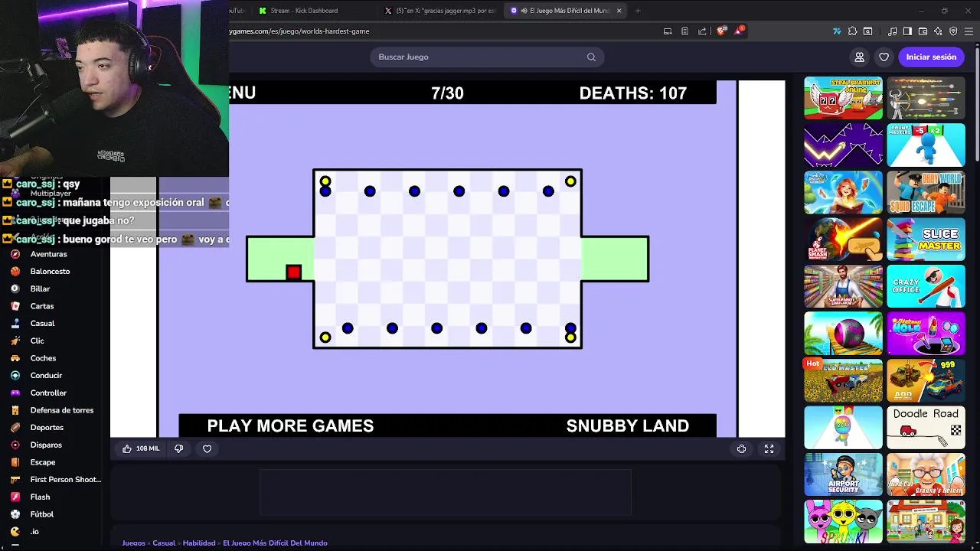Click the Iniciar sesión button
980x551 pixels.
pyautogui.click(x=931, y=57)
